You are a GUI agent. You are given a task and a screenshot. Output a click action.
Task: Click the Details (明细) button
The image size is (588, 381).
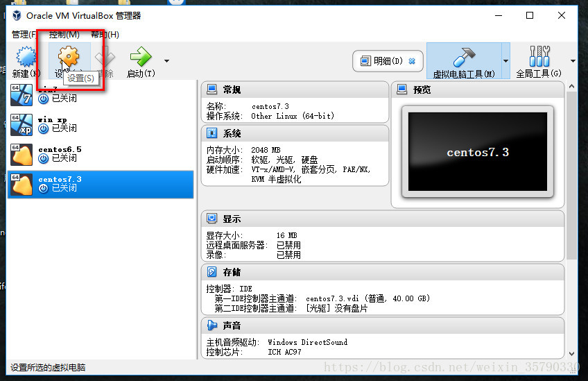coord(388,61)
